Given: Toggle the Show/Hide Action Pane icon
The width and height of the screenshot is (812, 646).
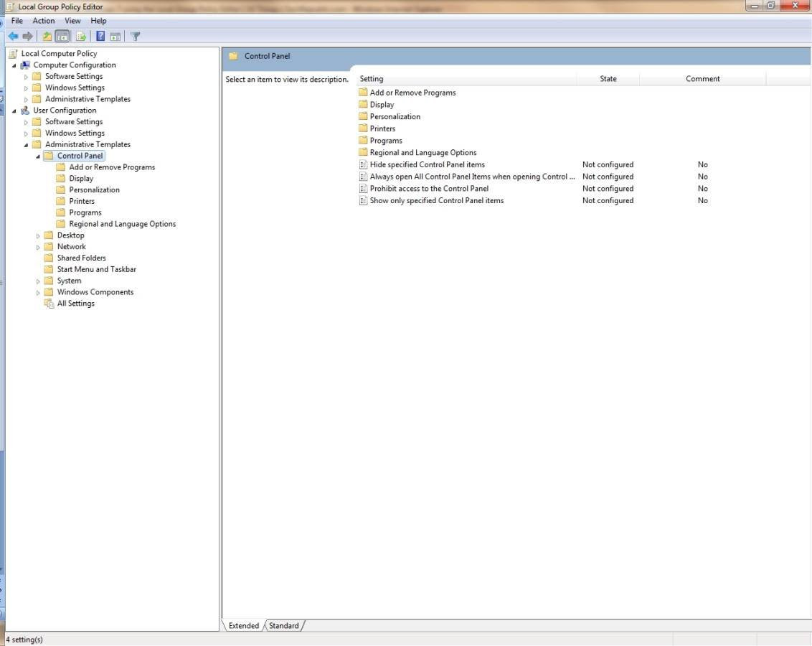Looking at the screenshot, I should [x=115, y=37].
